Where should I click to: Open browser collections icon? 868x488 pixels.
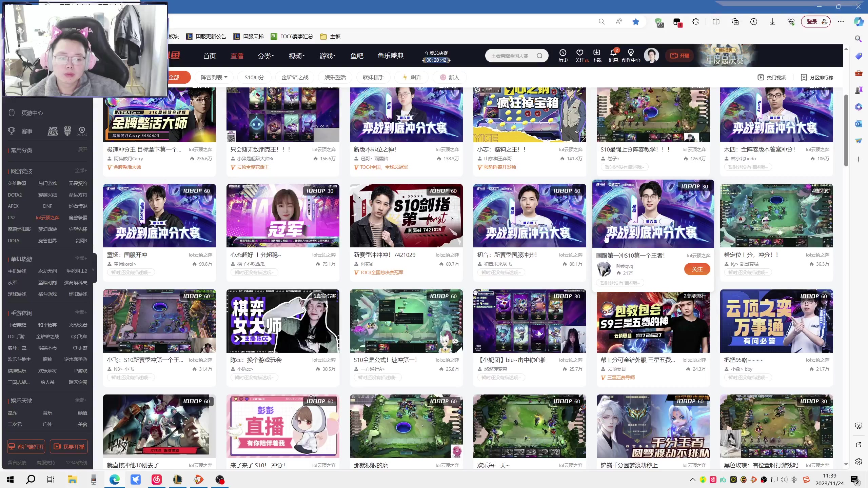[x=735, y=22]
